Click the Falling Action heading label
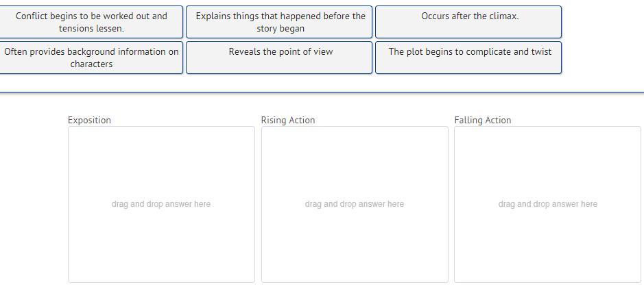This screenshot has width=644, height=287. pos(482,120)
